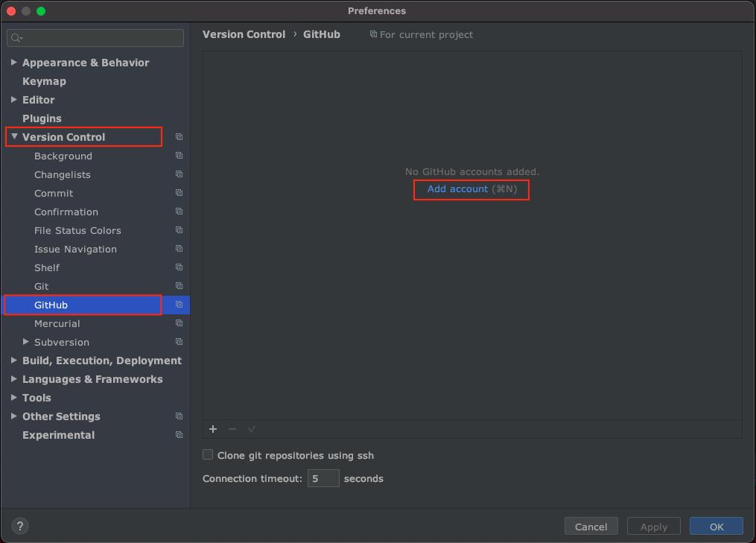Screen dimensions: 756x543
Task: Click project-level icon beside GitHub row
Action: (x=179, y=305)
